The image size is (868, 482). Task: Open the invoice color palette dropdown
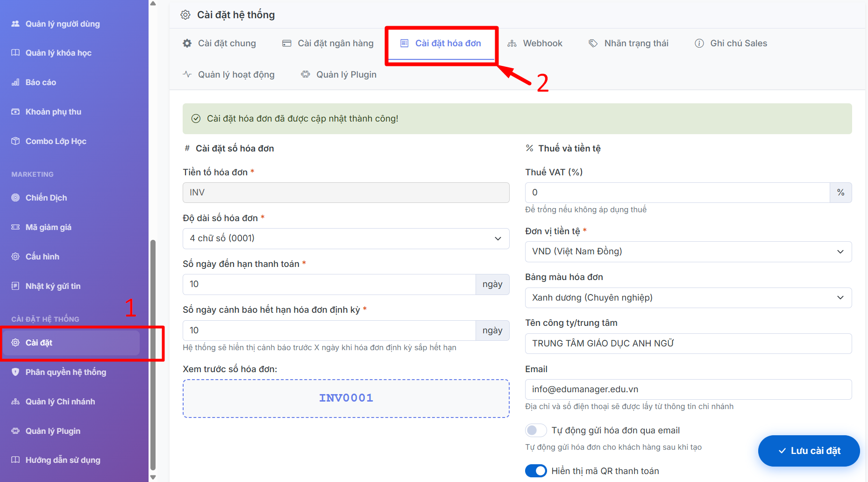pos(688,298)
